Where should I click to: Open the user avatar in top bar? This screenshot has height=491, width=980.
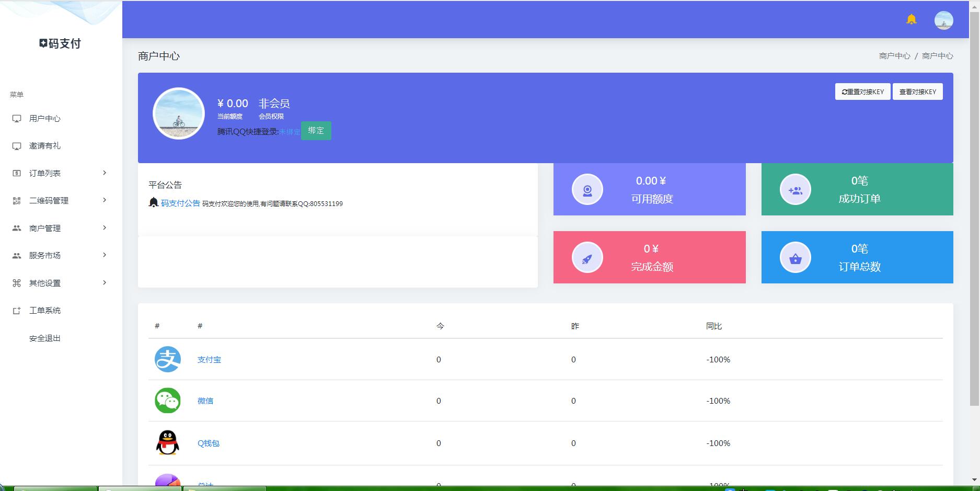[x=943, y=20]
